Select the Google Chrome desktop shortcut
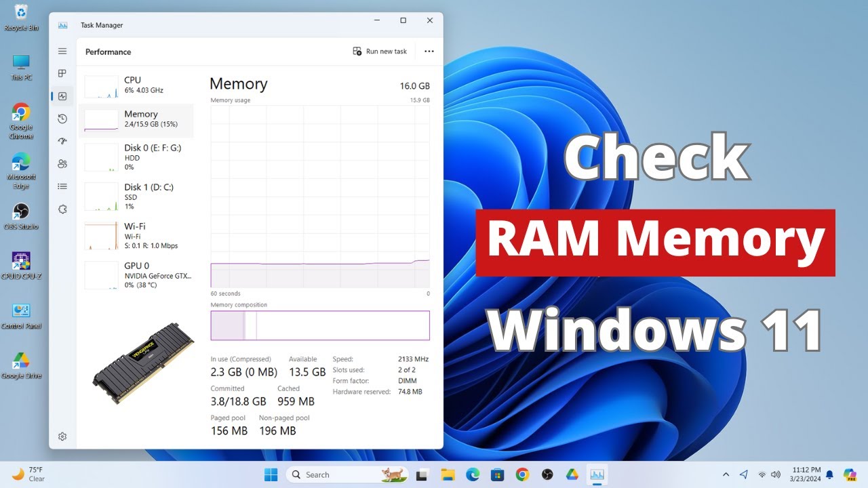This screenshot has width=868, height=488. click(21, 122)
